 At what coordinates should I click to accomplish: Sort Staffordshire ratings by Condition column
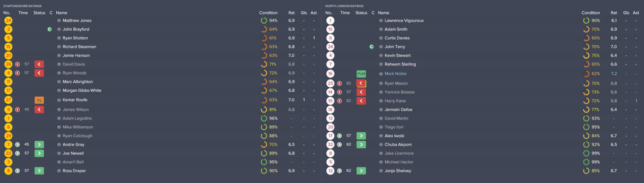[x=268, y=13]
